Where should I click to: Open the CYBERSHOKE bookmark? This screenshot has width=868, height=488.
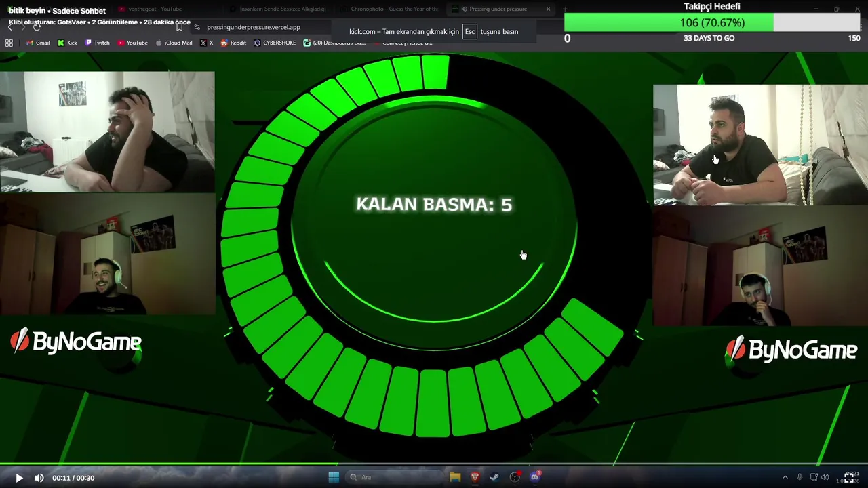tap(275, 43)
